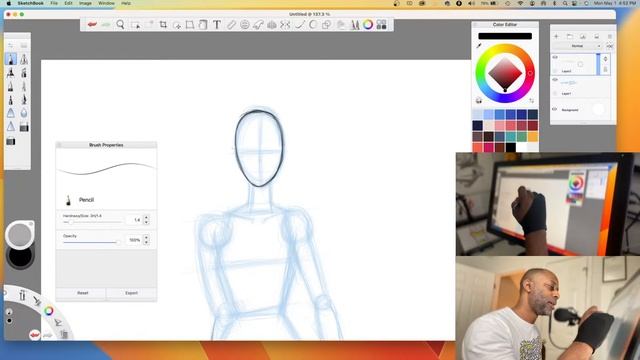Pick the teal swatch in color palette
Image resolution: width=640 pixels, height=360 pixels.
511,136
